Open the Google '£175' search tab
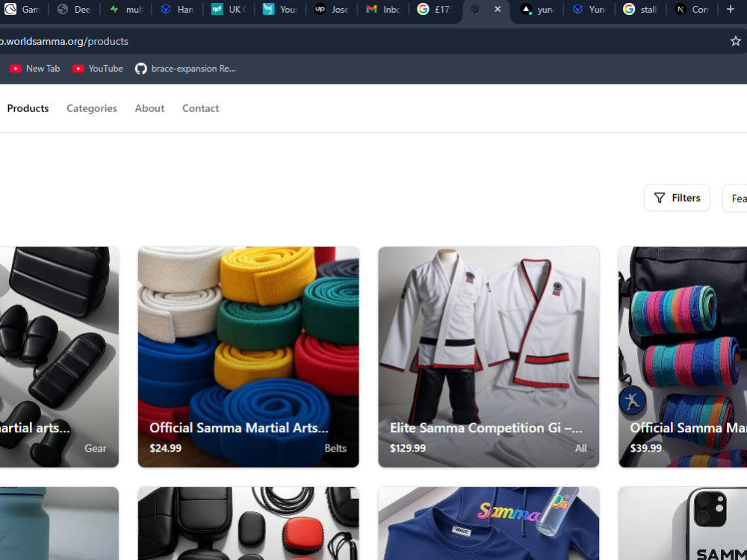747x560 pixels. [x=434, y=9]
